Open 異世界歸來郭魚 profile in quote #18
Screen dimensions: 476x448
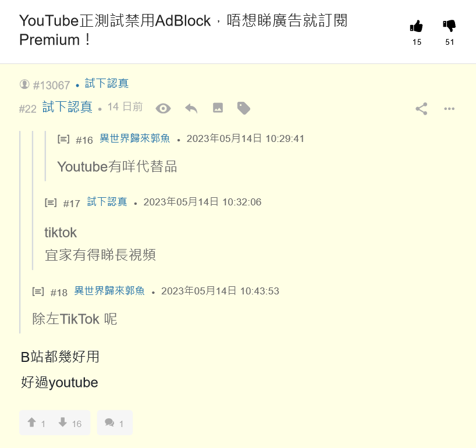pyautogui.click(x=109, y=291)
